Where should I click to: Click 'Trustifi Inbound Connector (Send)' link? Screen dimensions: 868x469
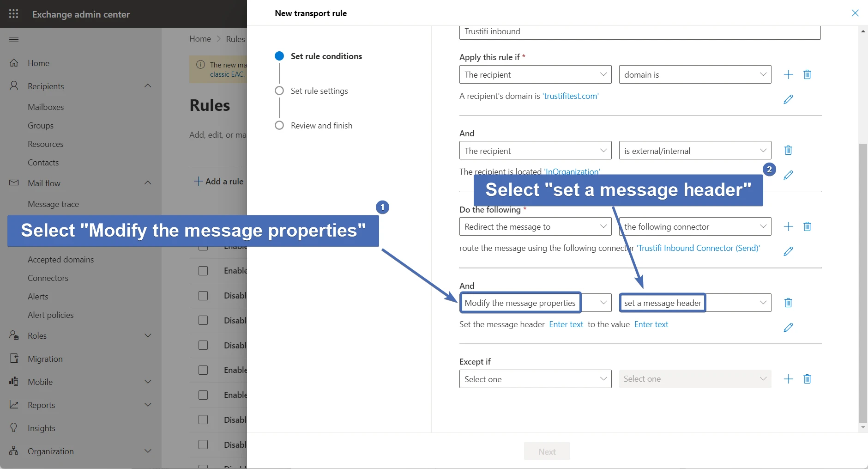click(698, 248)
